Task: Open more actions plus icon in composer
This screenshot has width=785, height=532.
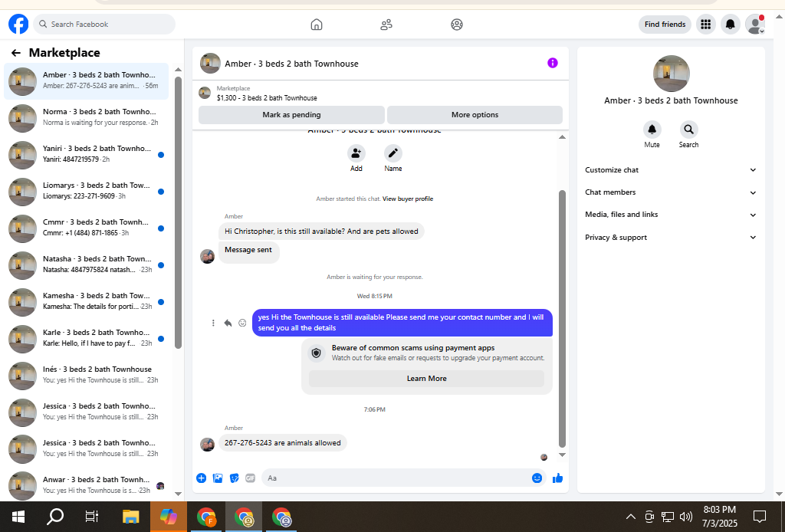Action: coord(202,478)
